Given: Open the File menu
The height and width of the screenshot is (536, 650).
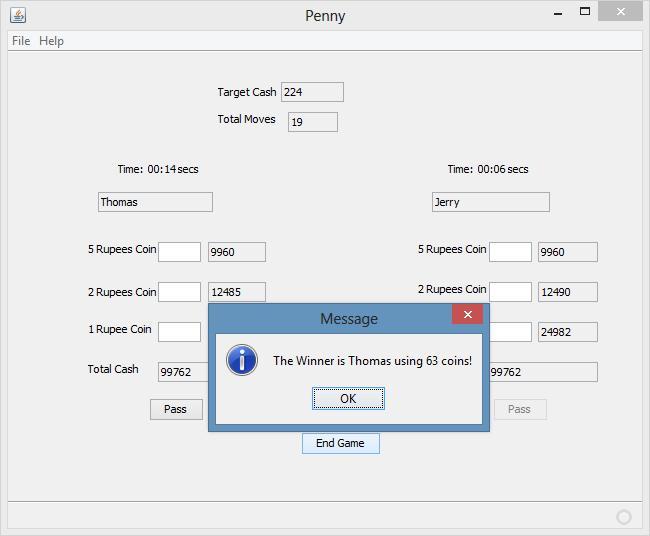Looking at the screenshot, I should [21, 41].
